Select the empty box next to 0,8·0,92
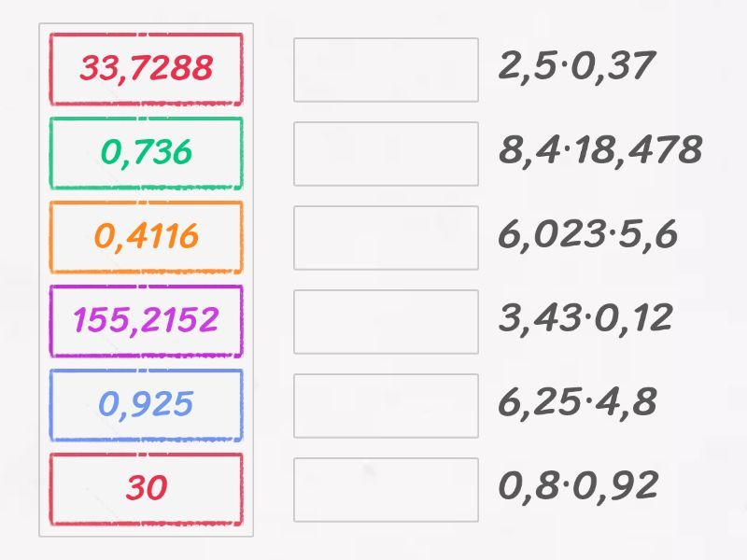The width and height of the screenshot is (747, 560). 386,490
